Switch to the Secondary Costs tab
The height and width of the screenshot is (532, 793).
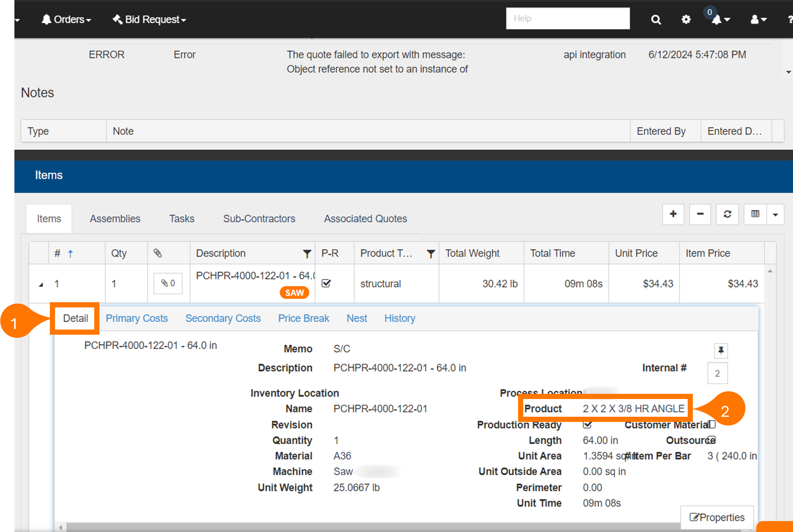click(223, 318)
